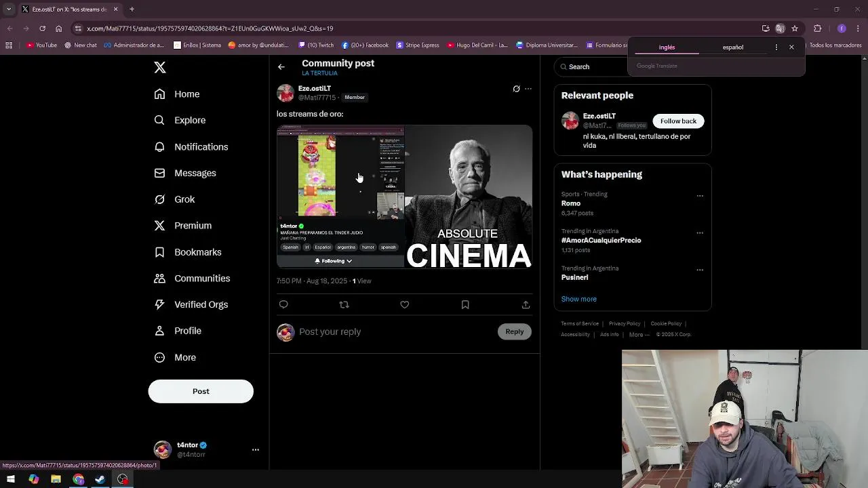Open options dots for Pusineri trend
The width and height of the screenshot is (868, 488).
click(700, 270)
